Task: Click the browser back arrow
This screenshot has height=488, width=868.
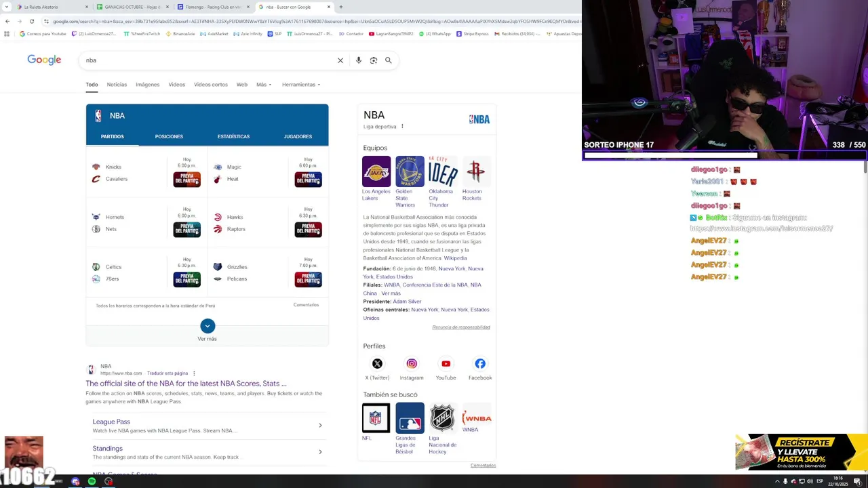Action: tap(7, 21)
